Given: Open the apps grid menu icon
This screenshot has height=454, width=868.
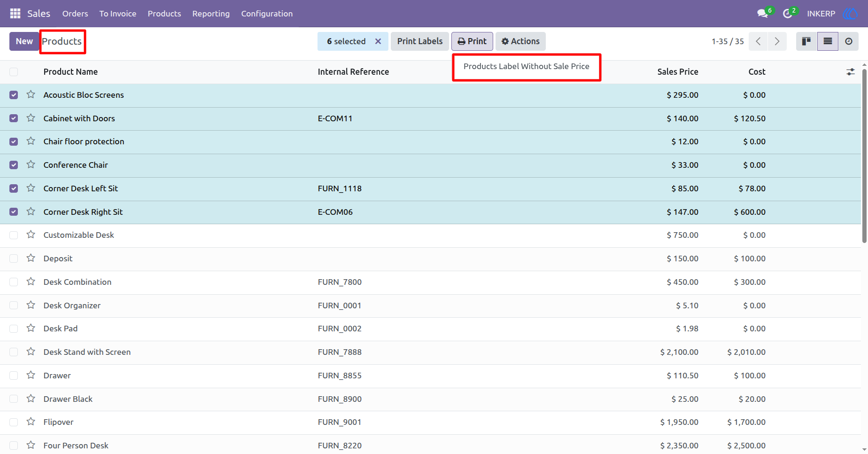Looking at the screenshot, I should (15, 14).
